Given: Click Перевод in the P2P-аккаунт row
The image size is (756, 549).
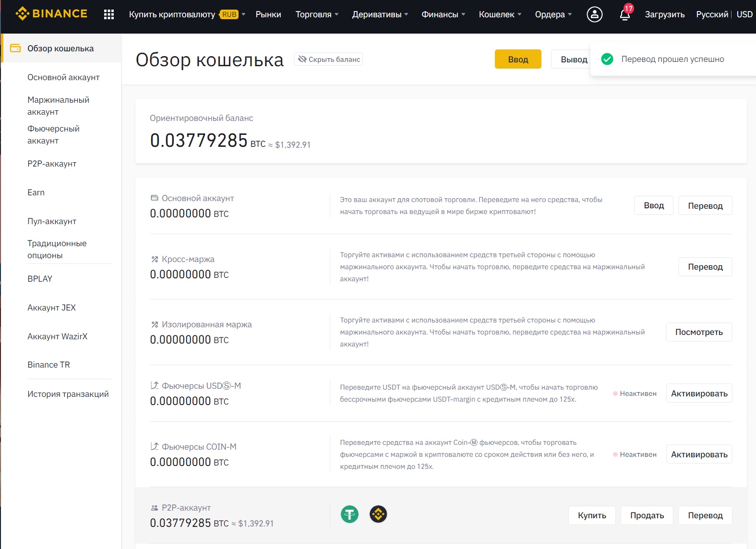Looking at the screenshot, I should tap(705, 515).
